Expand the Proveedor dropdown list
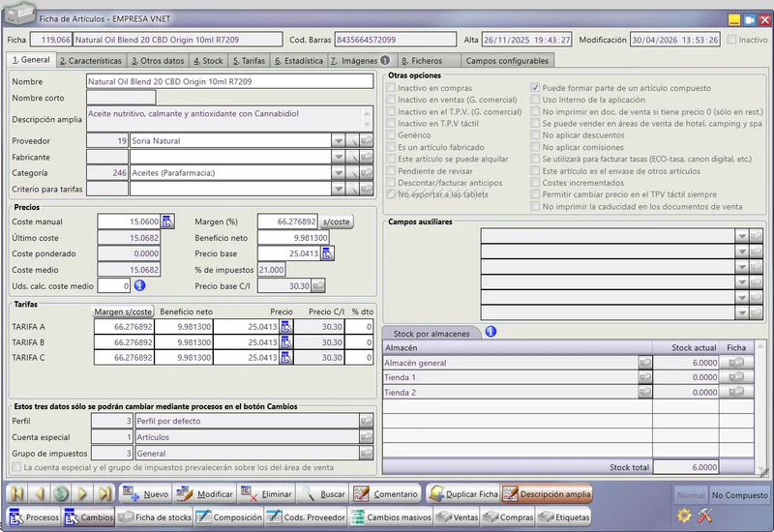This screenshot has width=774, height=532. [338, 141]
